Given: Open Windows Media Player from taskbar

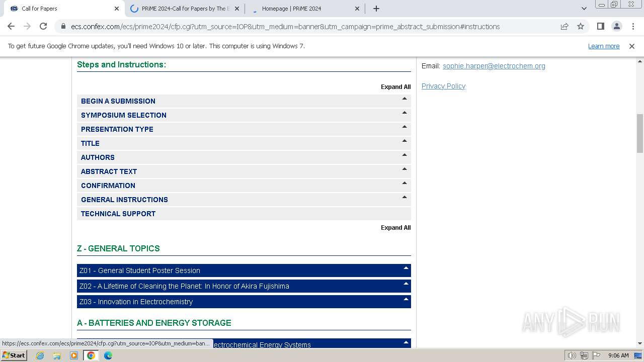Looking at the screenshot, I should (x=74, y=355).
